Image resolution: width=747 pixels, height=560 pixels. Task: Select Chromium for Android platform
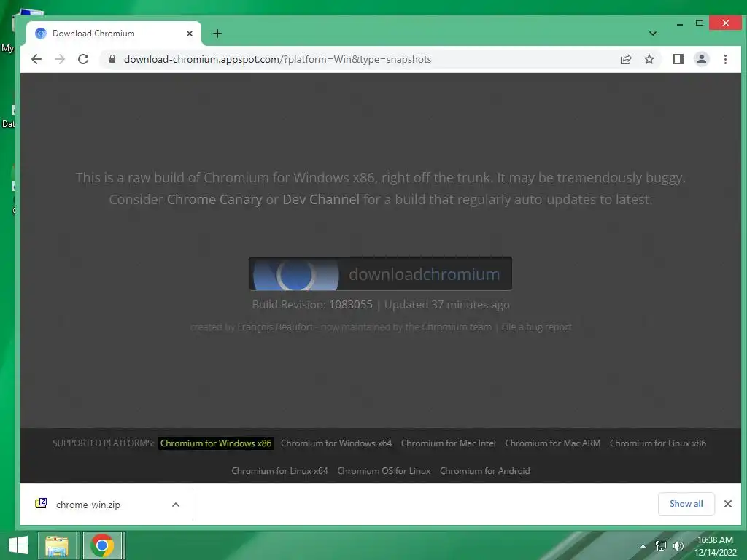[485, 471]
